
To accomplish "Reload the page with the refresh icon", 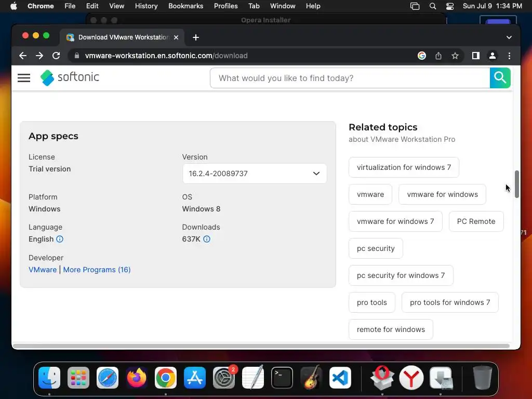I will [x=56, y=56].
